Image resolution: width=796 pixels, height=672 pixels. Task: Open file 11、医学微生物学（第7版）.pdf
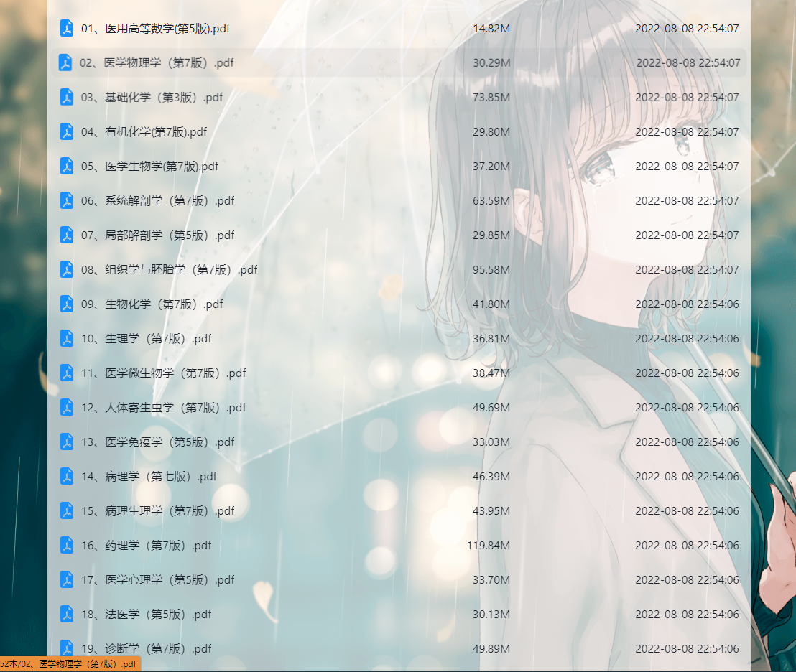[164, 373]
